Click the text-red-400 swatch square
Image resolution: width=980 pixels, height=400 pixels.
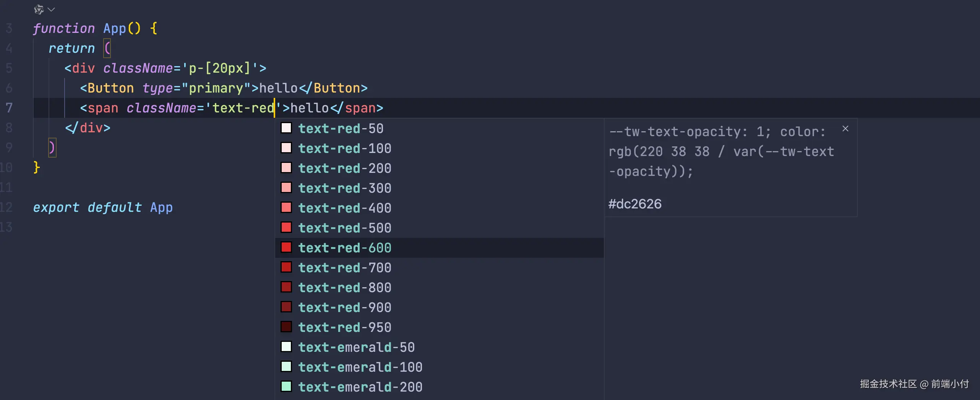[286, 208]
